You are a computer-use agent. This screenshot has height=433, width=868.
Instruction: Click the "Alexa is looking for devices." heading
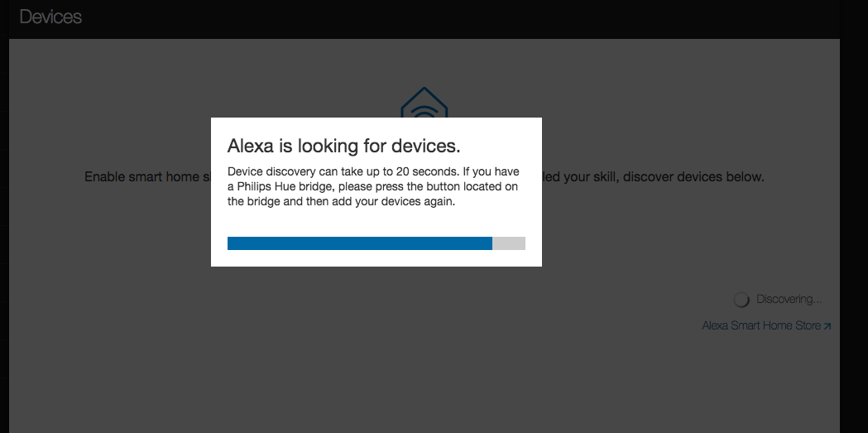coord(343,147)
